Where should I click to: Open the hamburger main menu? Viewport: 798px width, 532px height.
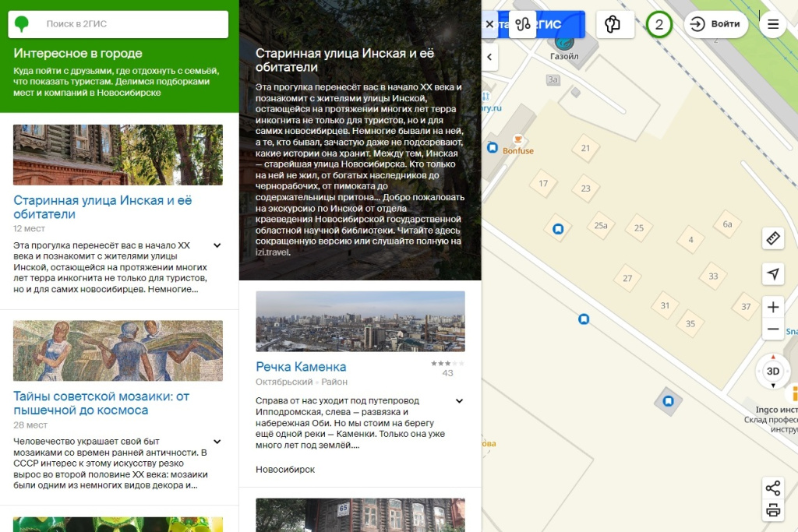pyautogui.click(x=773, y=24)
